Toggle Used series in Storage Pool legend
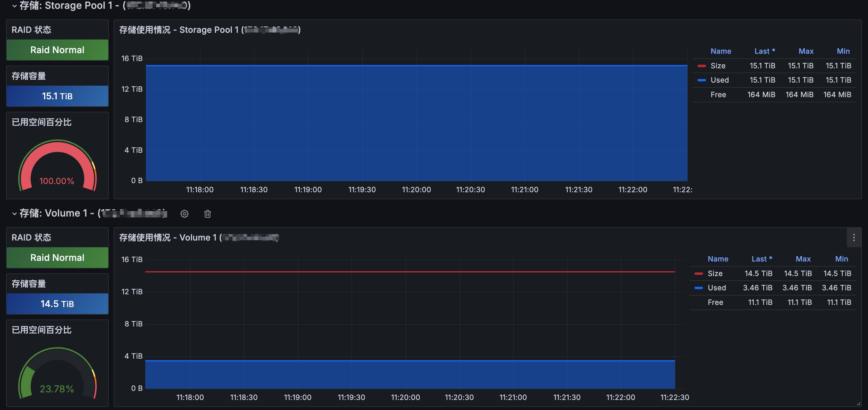 point(719,80)
